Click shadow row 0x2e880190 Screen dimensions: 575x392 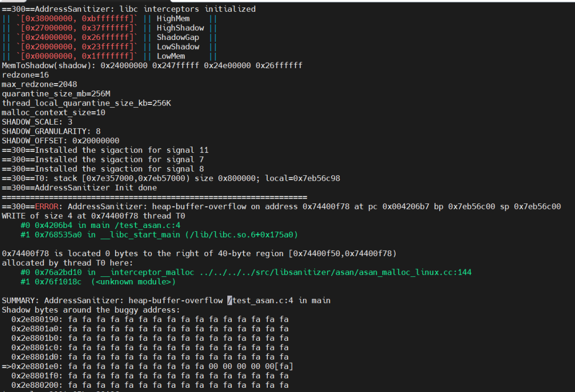[150, 320]
